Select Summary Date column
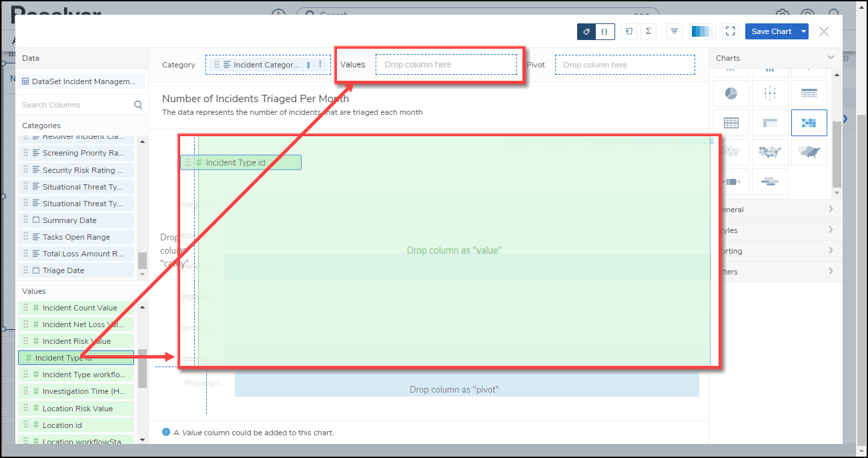This screenshot has width=868, height=458. pyautogui.click(x=76, y=220)
